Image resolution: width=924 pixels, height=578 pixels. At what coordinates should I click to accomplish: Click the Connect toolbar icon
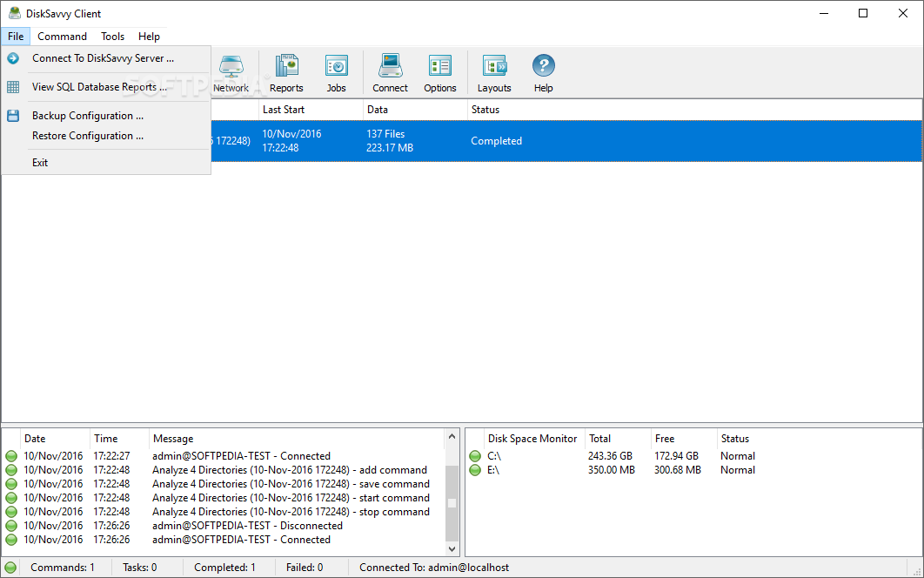tap(390, 73)
